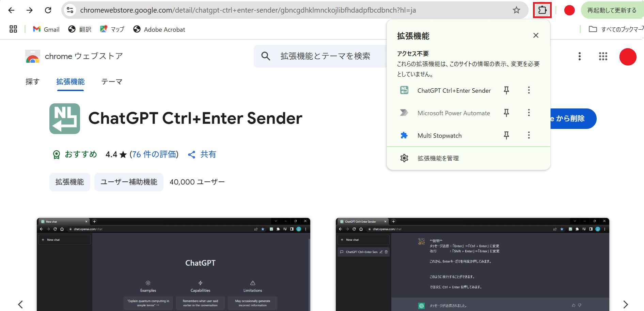Open more options for ChatGPT Ctrl+Enter Sender
The image size is (644, 311).
[x=529, y=90]
